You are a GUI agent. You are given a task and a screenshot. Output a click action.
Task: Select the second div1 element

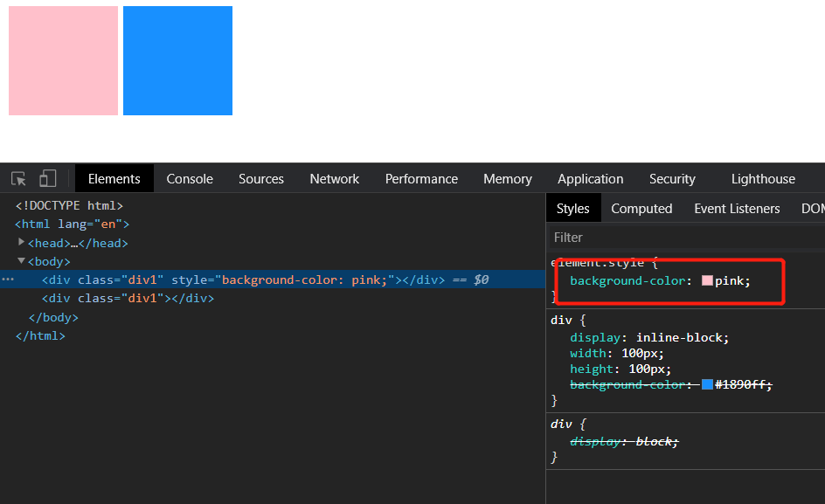pos(128,298)
